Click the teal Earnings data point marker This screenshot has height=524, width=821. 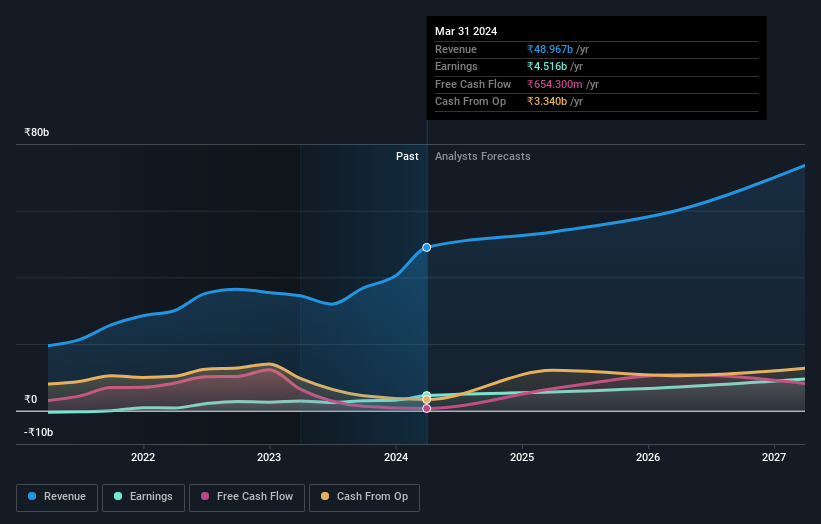tap(427, 395)
